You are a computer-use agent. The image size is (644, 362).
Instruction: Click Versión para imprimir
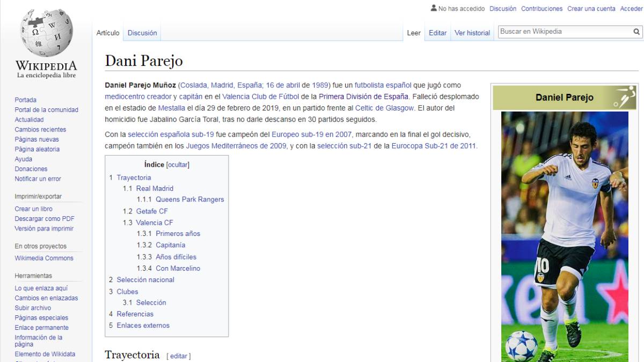(44, 228)
